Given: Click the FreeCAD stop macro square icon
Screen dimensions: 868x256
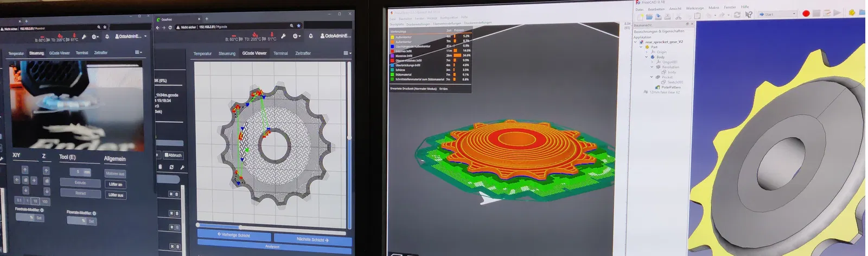Looking at the screenshot, I should pyautogui.click(x=816, y=13).
